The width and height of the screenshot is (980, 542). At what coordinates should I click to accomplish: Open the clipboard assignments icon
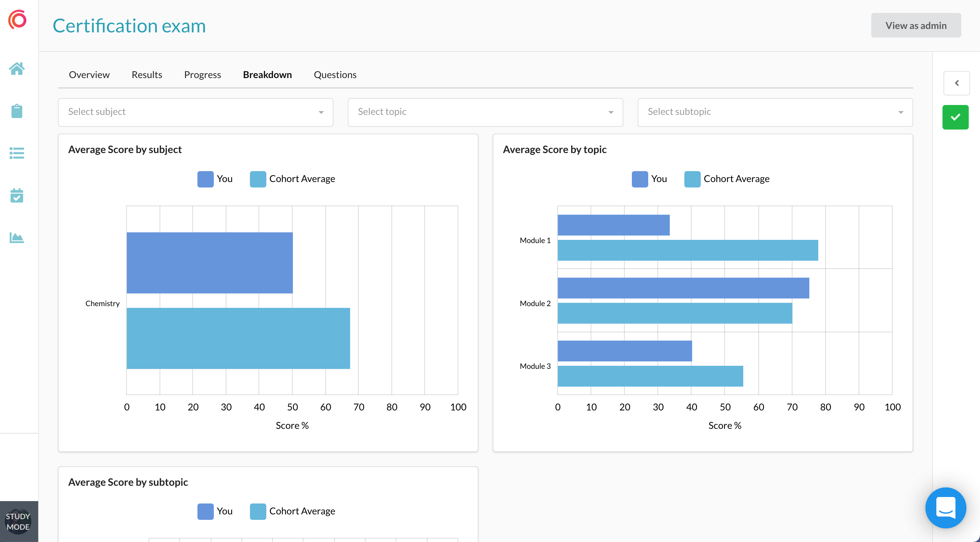tap(17, 111)
